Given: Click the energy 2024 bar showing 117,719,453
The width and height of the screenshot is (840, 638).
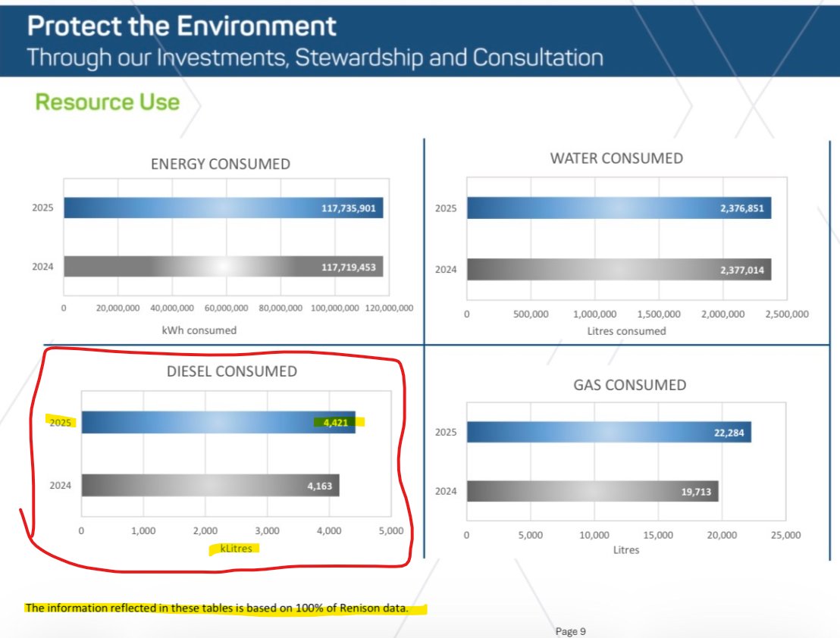Looking at the screenshot, I should pyautogui.click(x=224, y=267).
